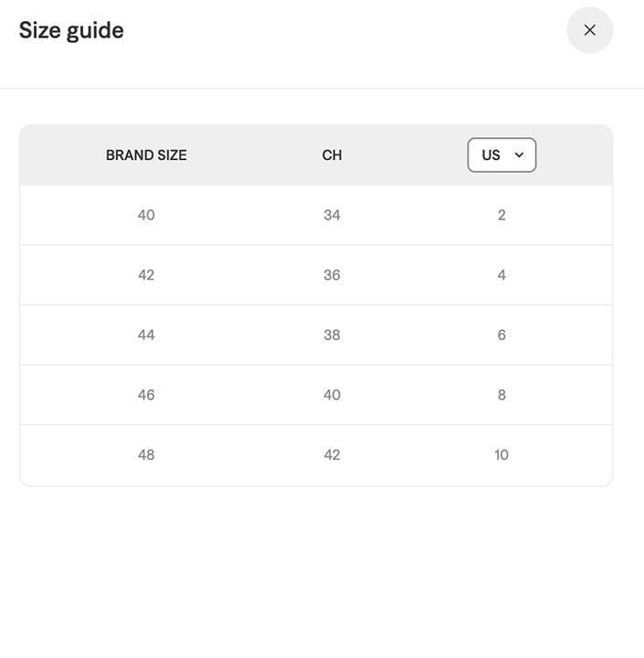Screen dimensions: 644x658
Task: Click CH size 34 value
Action: 332,216
